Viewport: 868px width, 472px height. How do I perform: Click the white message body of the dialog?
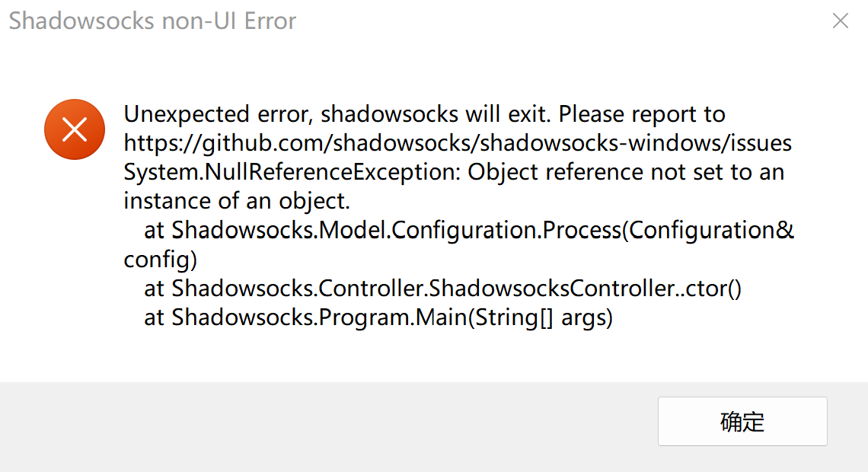click(x=426, y=213)
